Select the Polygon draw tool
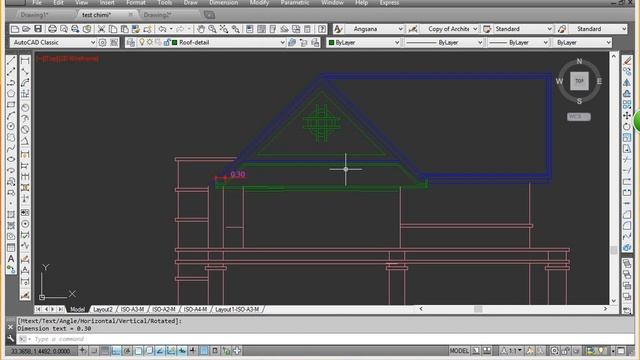Screen dimensions: 640x360 (11, 93)
